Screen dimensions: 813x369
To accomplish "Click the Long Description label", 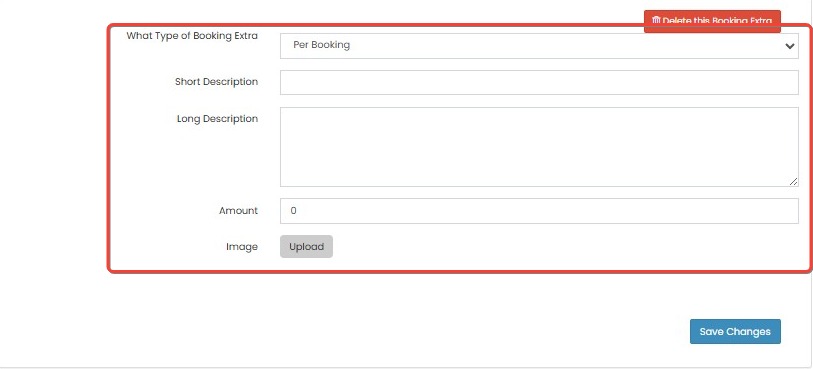I will click(x=217, y=119).
